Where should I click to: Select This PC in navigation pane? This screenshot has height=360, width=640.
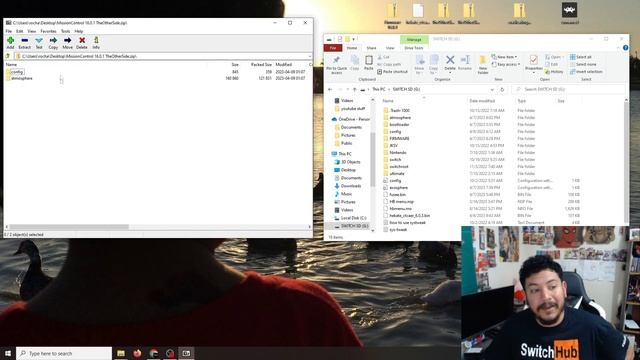pos(341,154)
